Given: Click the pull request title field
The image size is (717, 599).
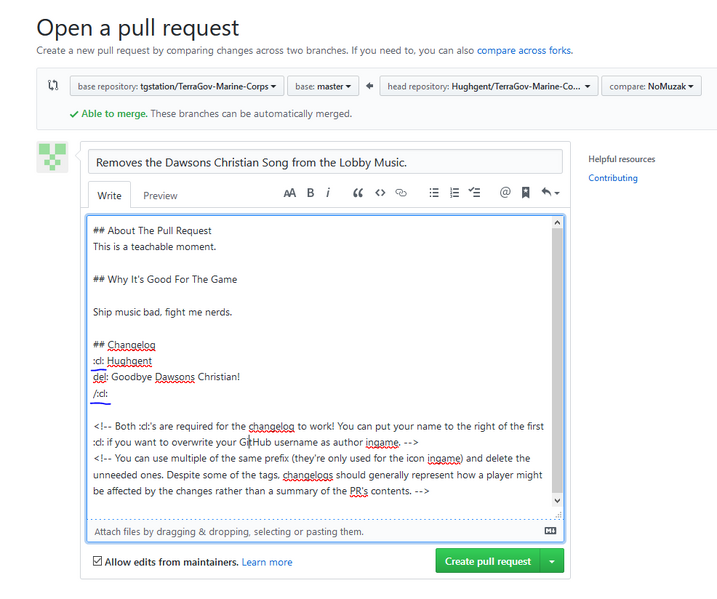Looking at the screenshot, I should (x=325, y=162).
